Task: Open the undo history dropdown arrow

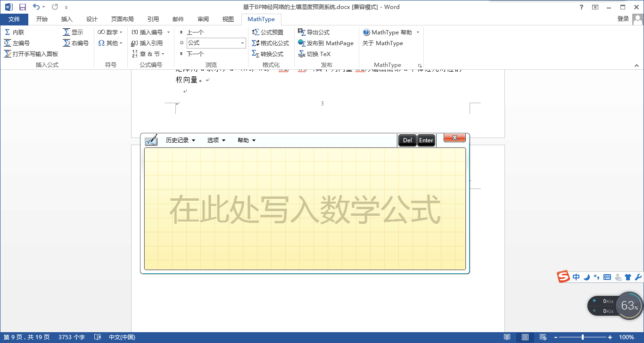Action: pos(44,7)
